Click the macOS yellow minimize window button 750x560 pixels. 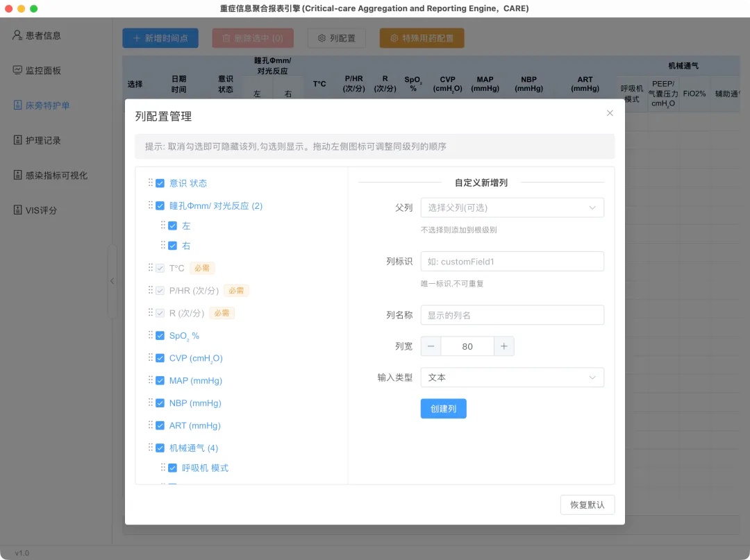(21, 8)
